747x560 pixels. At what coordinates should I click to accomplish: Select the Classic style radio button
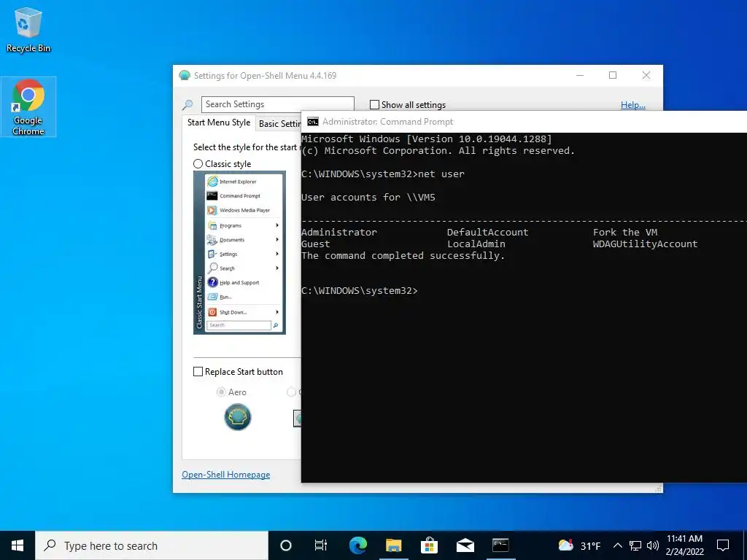click(x=198, y=164)
